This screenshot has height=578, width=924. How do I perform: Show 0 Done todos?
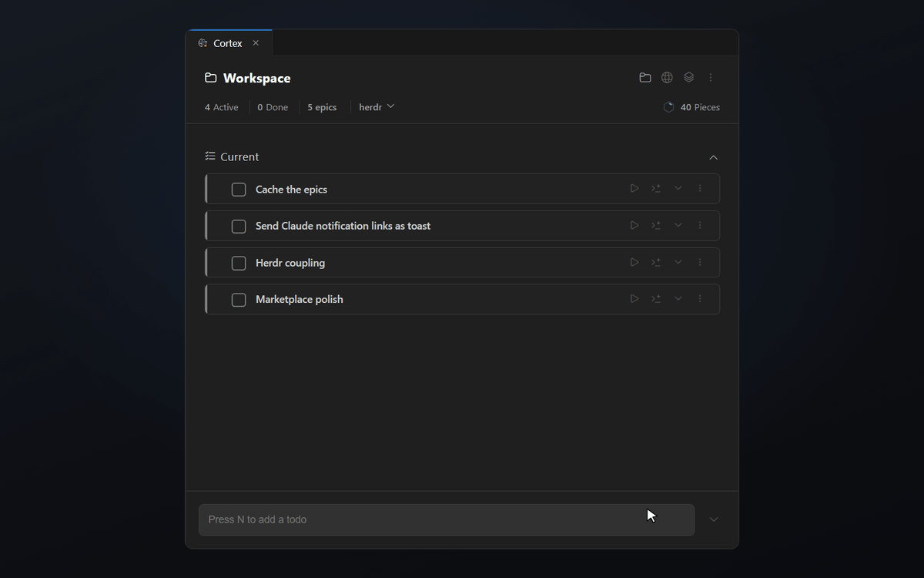coord(273,107)
